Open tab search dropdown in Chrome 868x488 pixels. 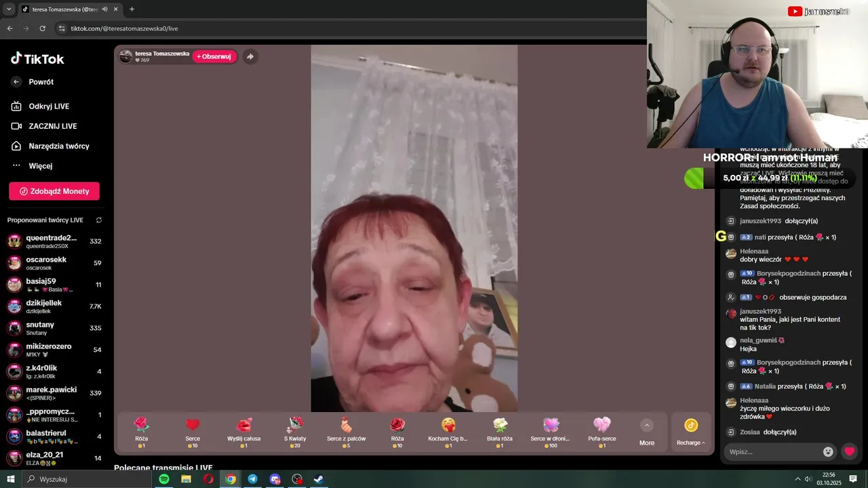tap(9, 9)
